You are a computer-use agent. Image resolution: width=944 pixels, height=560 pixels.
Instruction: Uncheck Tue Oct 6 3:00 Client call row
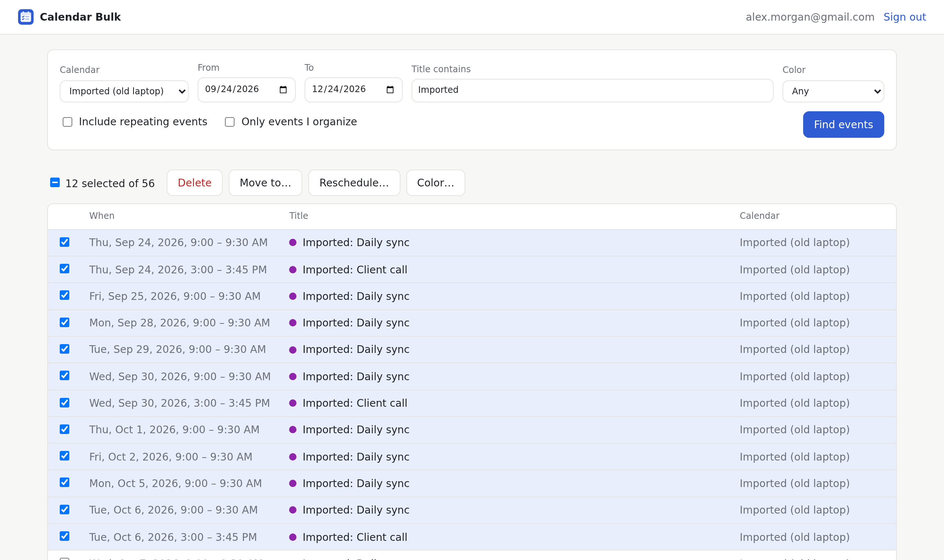(x=65, y=536)
